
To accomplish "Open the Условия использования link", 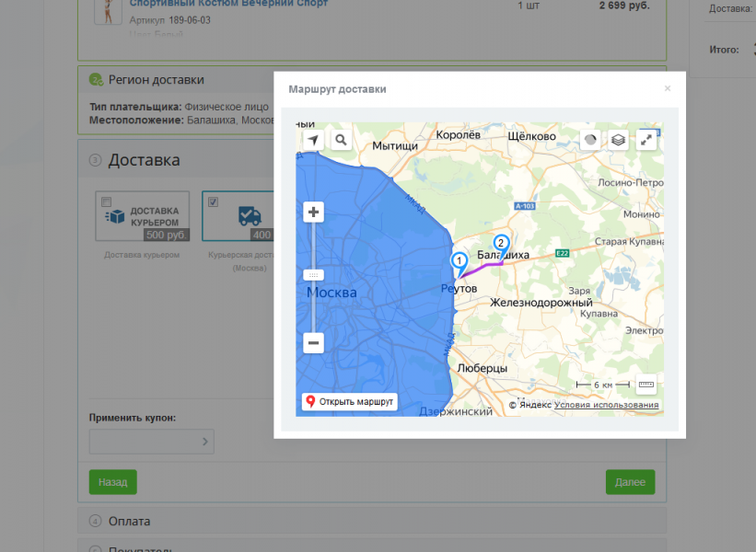I will coord(606,405).
